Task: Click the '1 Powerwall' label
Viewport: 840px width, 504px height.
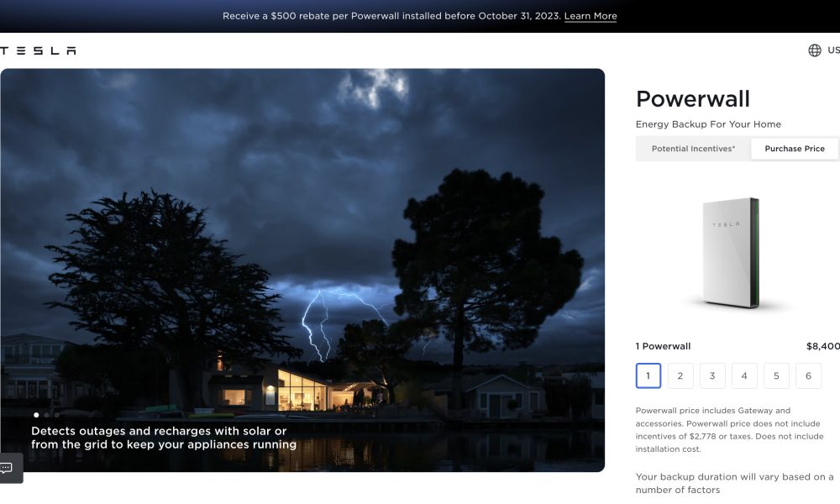Action: [664, 346]
